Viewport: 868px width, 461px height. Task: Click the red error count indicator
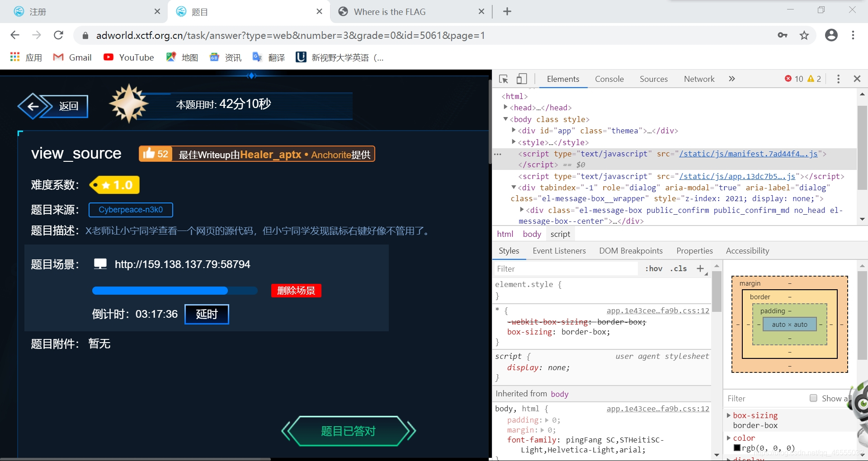coord(794,79)
